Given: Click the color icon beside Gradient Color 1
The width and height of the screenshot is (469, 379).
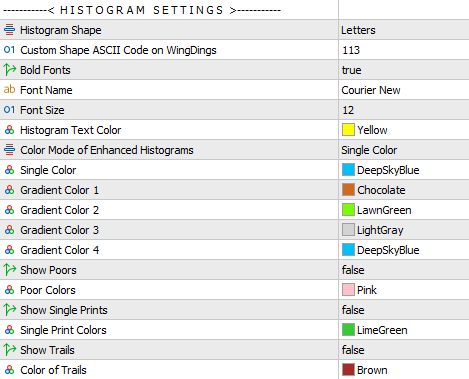Looking at the screenshot, I should click(9, 190).
